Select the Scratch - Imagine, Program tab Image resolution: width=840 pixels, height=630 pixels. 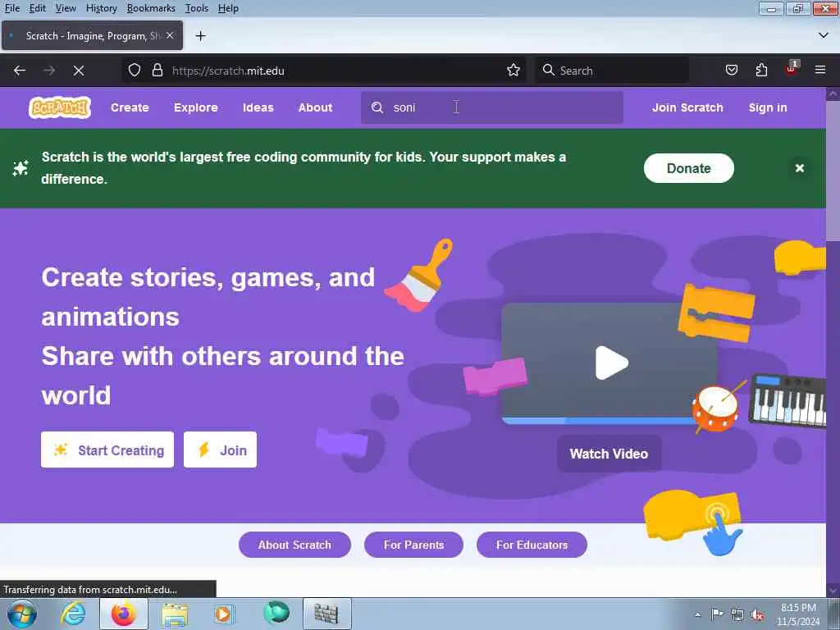click(x=93, y=35)
